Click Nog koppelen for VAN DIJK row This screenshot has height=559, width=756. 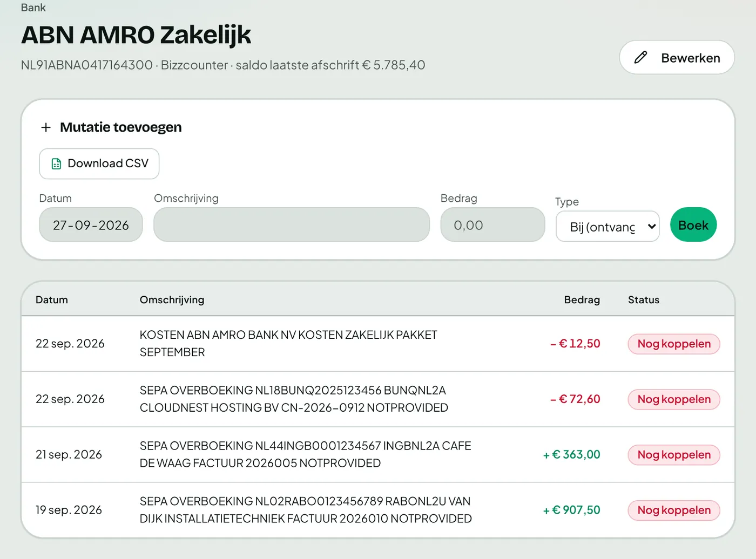[x=674, y=510]
